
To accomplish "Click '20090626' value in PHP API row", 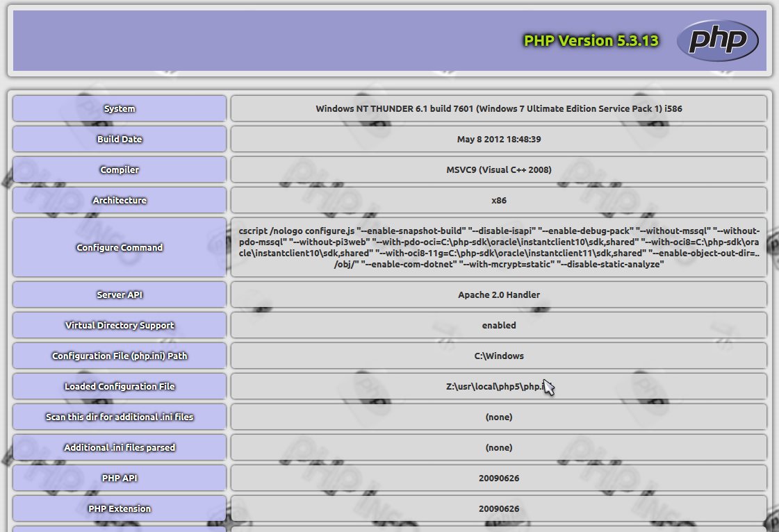I will click(x=499, y=478).
